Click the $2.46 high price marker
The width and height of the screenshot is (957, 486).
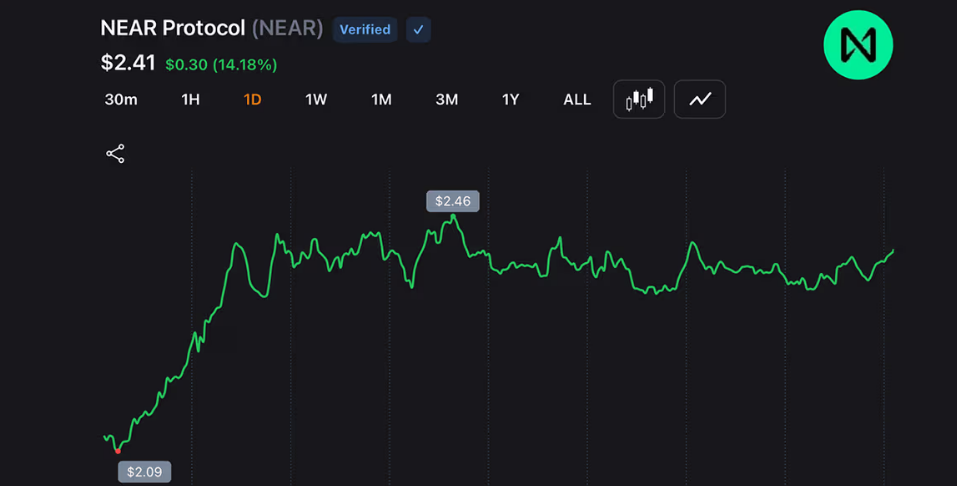[452, 201]
